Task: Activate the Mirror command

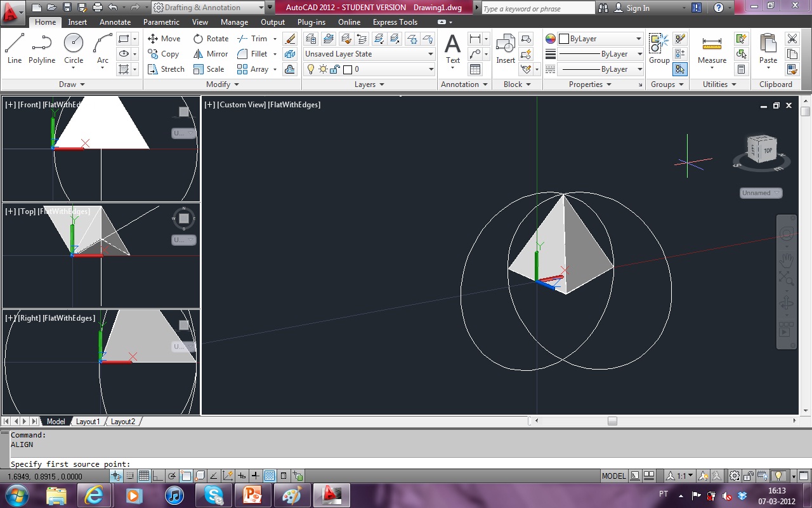Action: pos(211,54)
